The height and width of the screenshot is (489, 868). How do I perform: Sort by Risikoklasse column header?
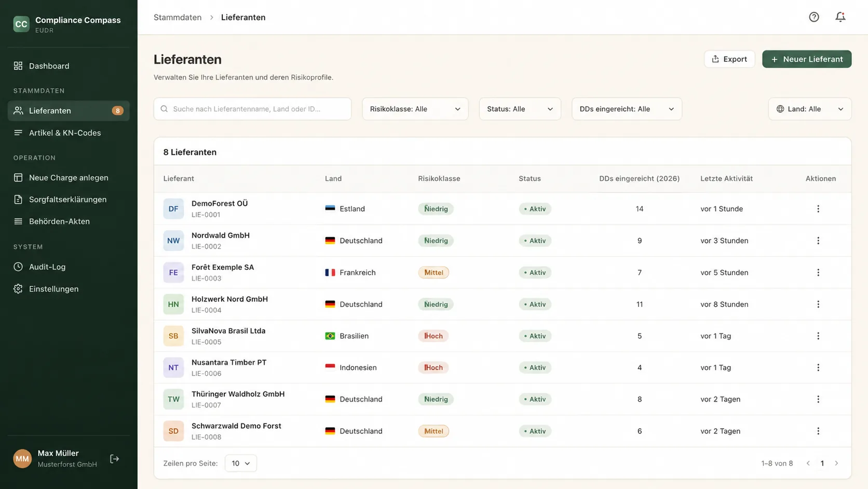coord(439,178)
